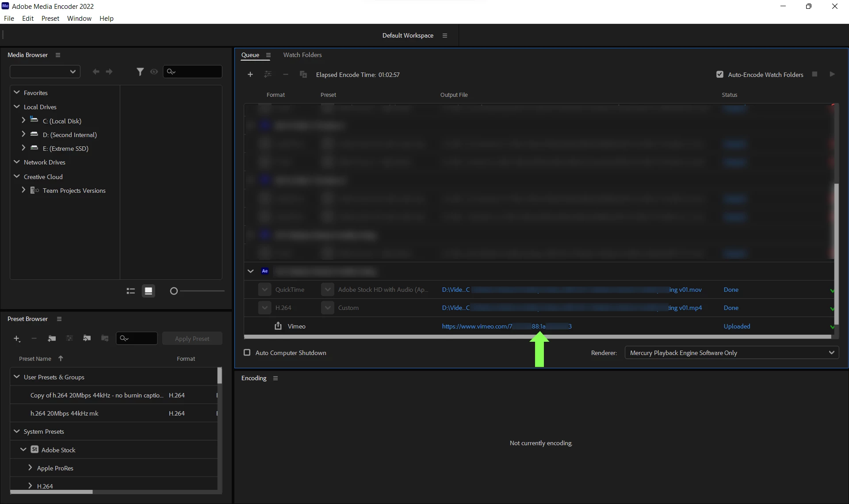Click the Vimeo publish upload icon
Viewport: 849px width, 504px height.
coord(278,326)
